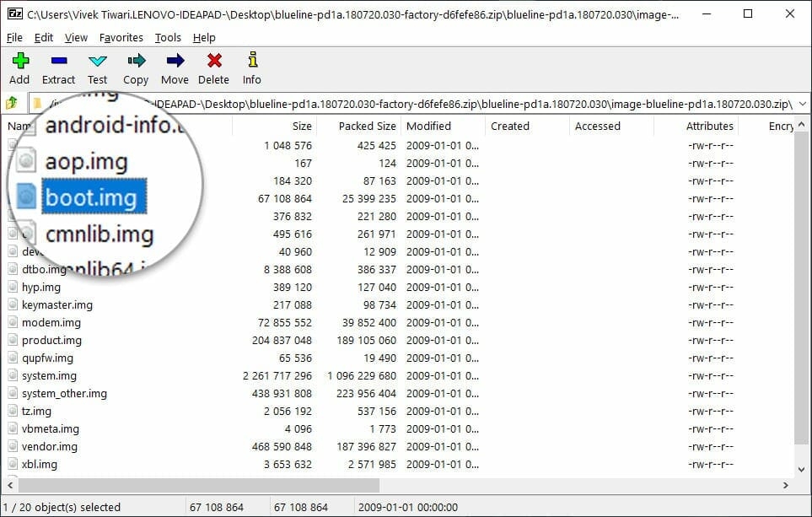This screenshot has height=517, width=812.
Task: Open the Favorites menu
Action: (121, 37)
